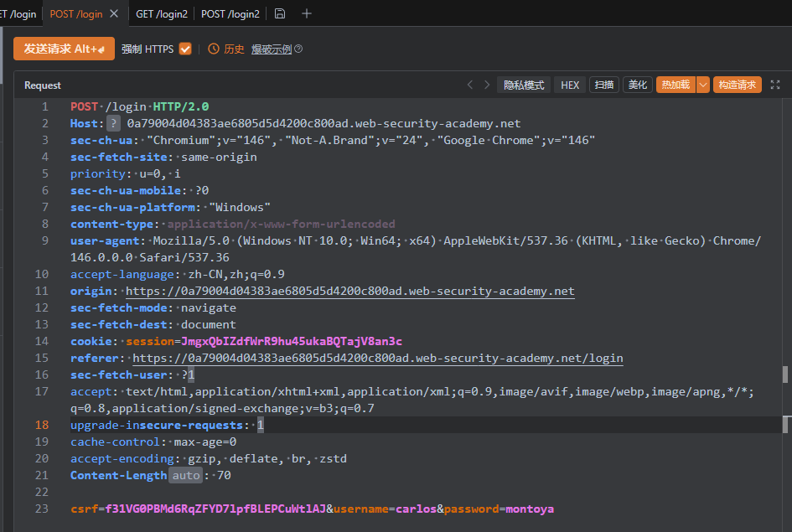Toggle 隐私模式 privacy mode
792x532 pixels.
tap(524, 85)
